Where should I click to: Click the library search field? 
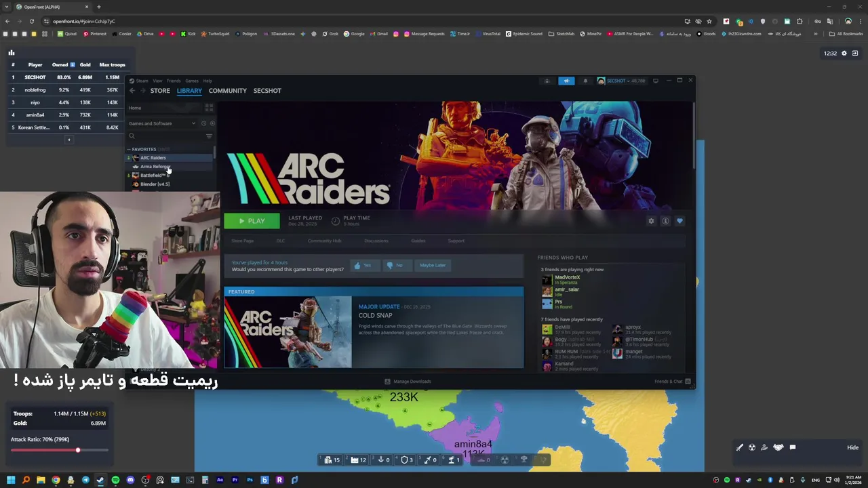(166, 136)
